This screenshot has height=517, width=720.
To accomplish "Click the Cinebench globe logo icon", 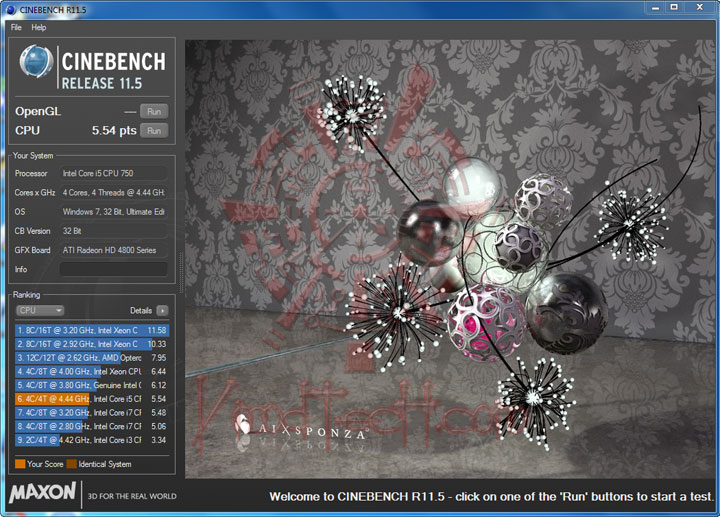I will (x=36, y=61).
